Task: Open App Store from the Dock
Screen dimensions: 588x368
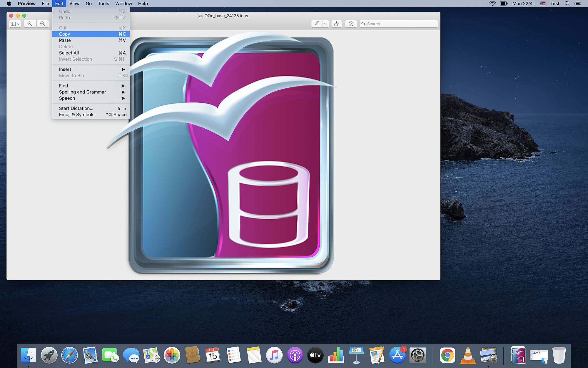Action: (x=397, y=355)
